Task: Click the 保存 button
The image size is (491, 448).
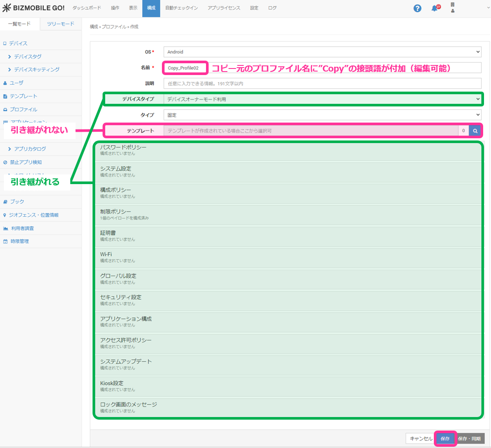Action: point(445,439)
